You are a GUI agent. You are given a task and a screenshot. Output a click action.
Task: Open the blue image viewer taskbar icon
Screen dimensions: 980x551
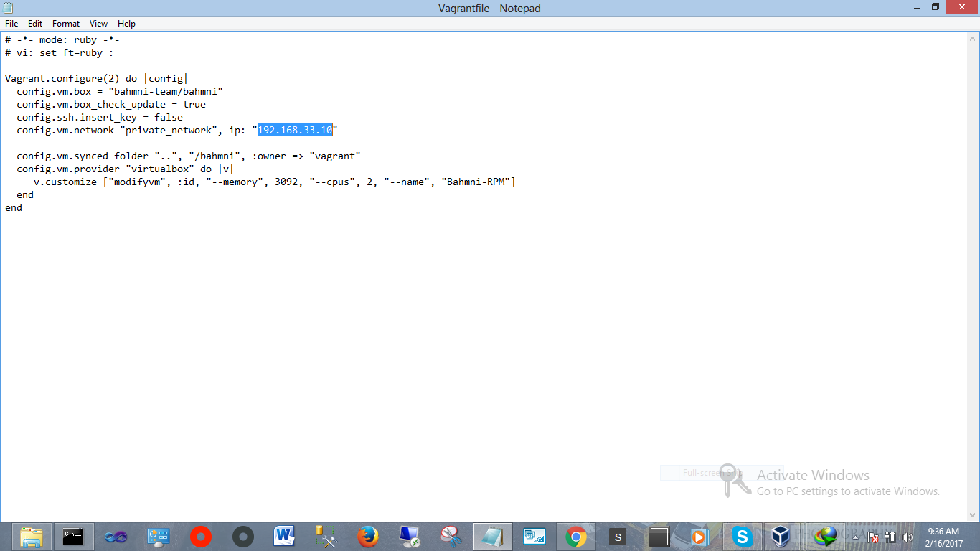[x=534, y=537]
